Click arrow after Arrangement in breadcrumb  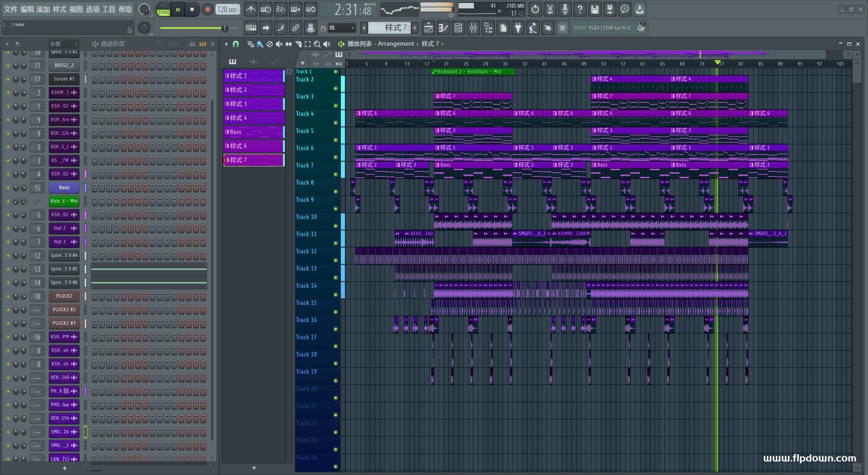pyautogui.click(x=418, y=44)
